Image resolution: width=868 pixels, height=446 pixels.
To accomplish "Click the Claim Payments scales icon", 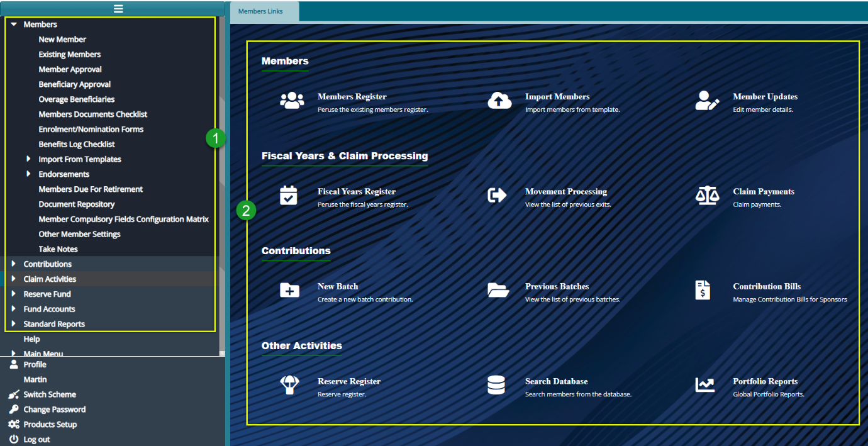I will (707, 196).
